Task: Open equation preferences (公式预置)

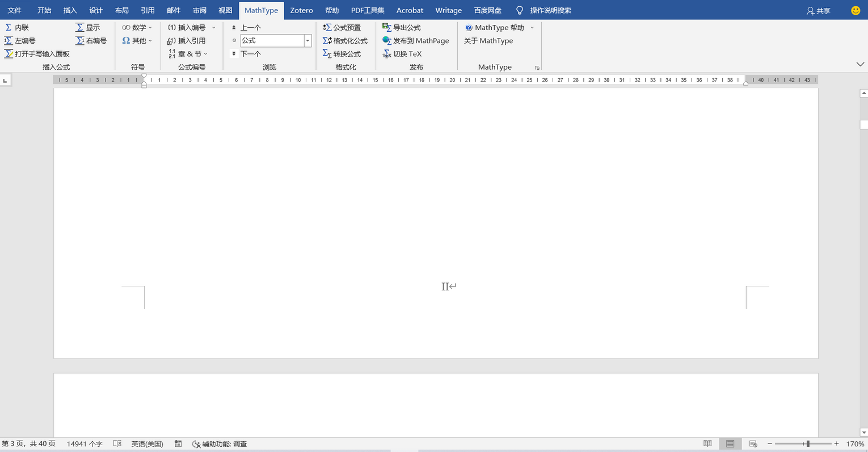Action: (342, 27)
